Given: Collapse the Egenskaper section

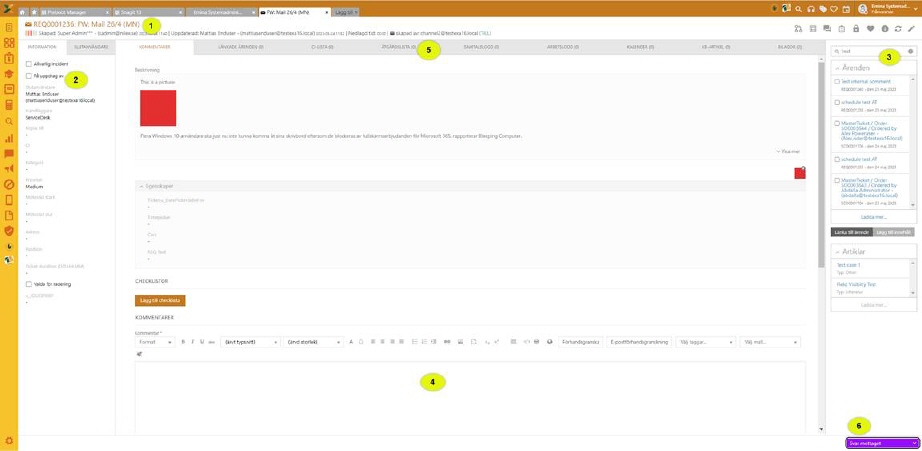Looking at the screenshot, I should 141,186.
